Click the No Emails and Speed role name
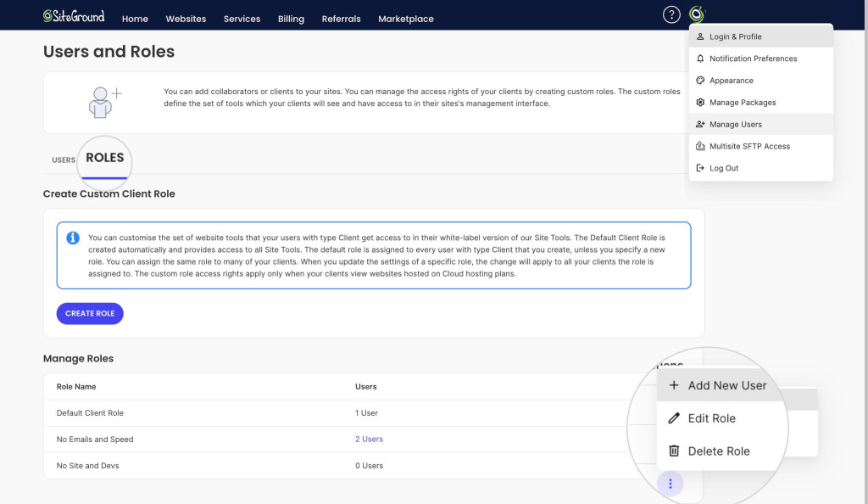This screenshot has width=868, height=504. tap(95, 440)
